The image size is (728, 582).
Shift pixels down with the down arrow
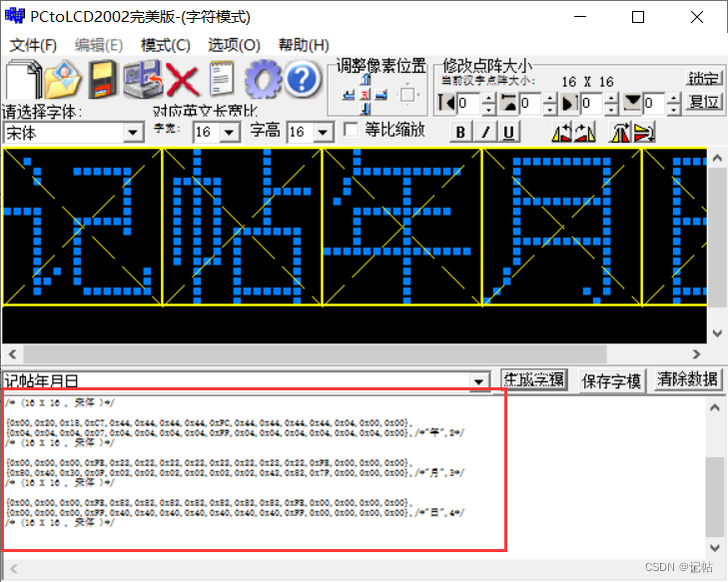click(366, 109)
